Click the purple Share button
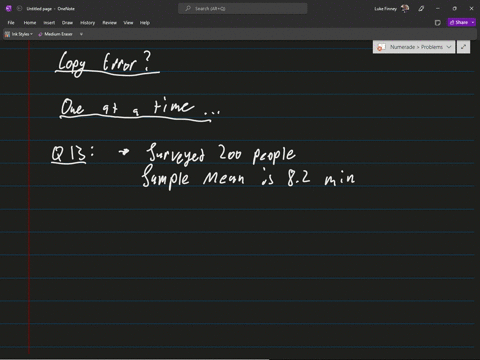This screenshot has width=480, height=360. pos(459,22)
